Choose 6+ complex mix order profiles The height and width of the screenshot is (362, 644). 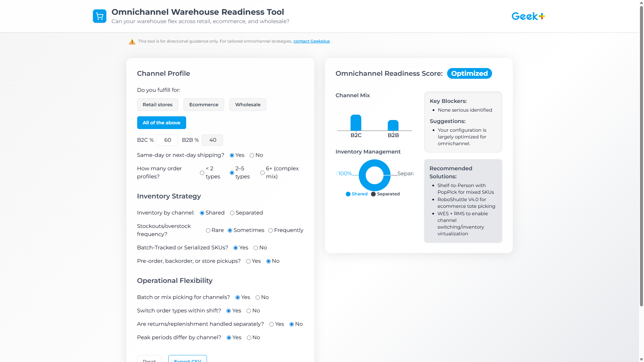tap(263, 173)
